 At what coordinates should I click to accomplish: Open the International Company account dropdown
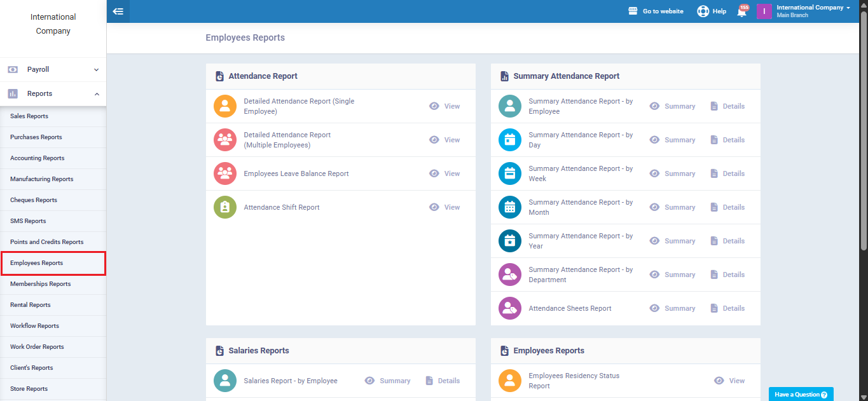(x=813, y=8)
